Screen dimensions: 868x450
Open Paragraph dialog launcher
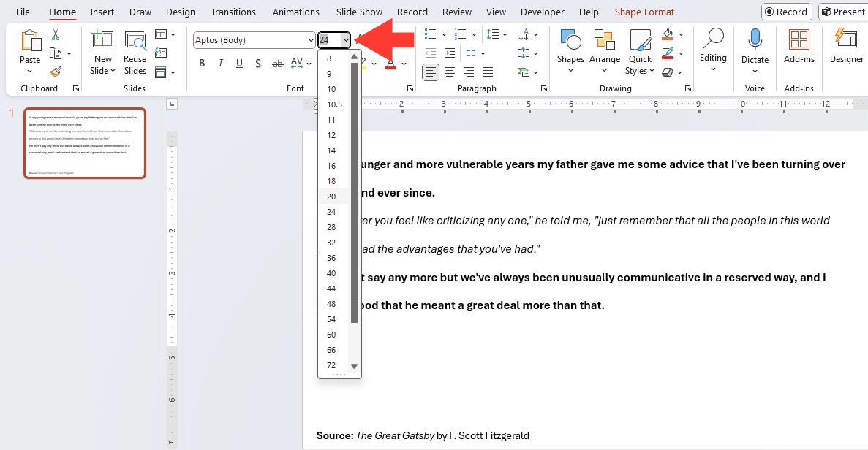(543, 88)
